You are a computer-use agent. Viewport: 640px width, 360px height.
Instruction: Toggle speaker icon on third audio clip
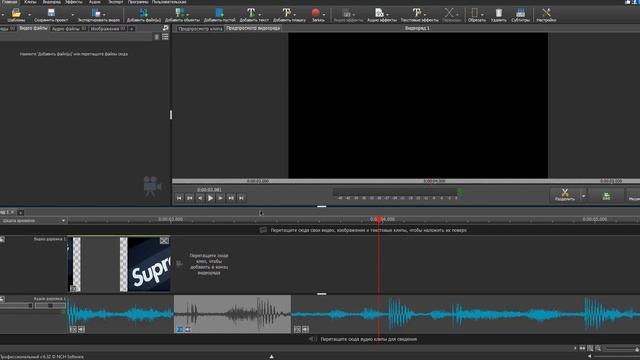pyautogui.click(x=305, y=329)
